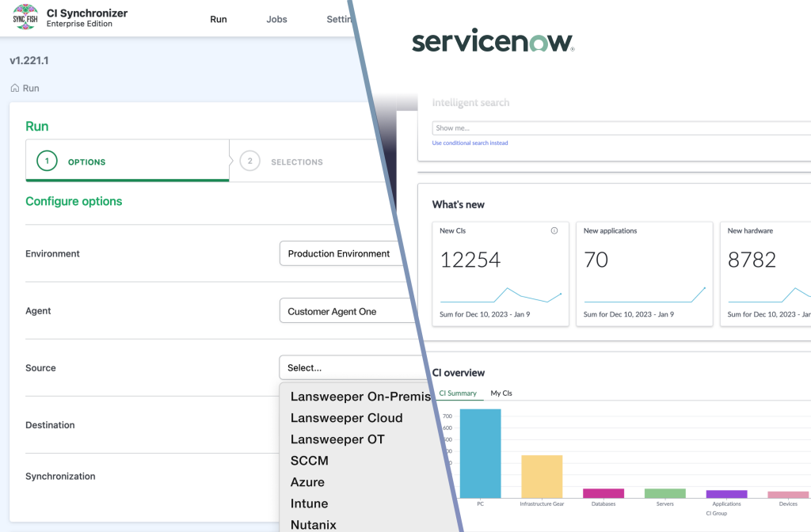Screen dimensions: 811x532
Task: Click the Sync Fish CI Synchronizer logo
Action: [x=25, y=17]
